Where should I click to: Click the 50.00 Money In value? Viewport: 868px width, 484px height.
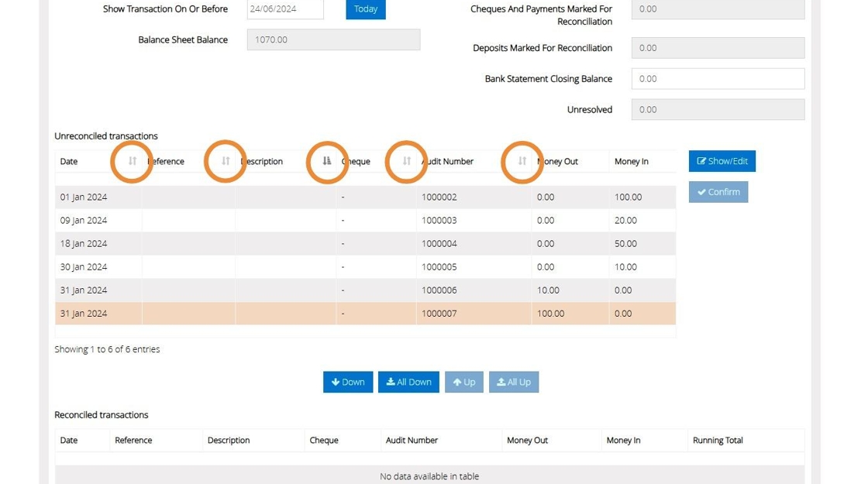click(625, 243)
